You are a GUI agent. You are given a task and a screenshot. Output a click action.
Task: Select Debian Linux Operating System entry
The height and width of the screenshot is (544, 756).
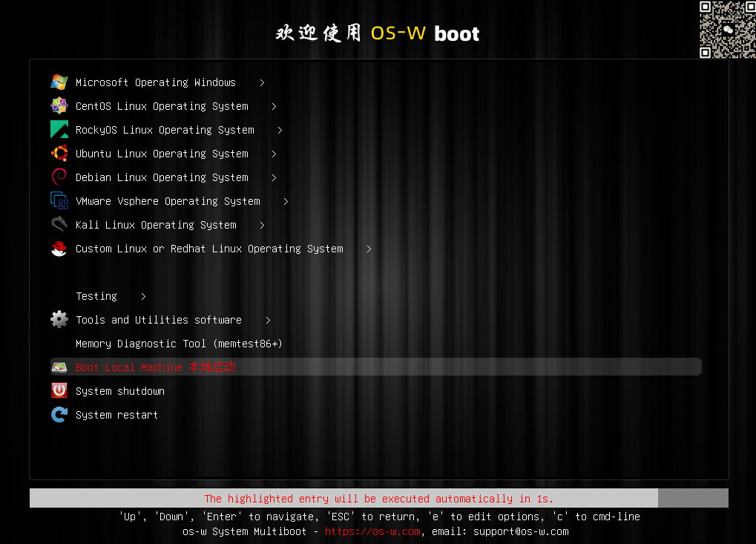pos(162,177)
